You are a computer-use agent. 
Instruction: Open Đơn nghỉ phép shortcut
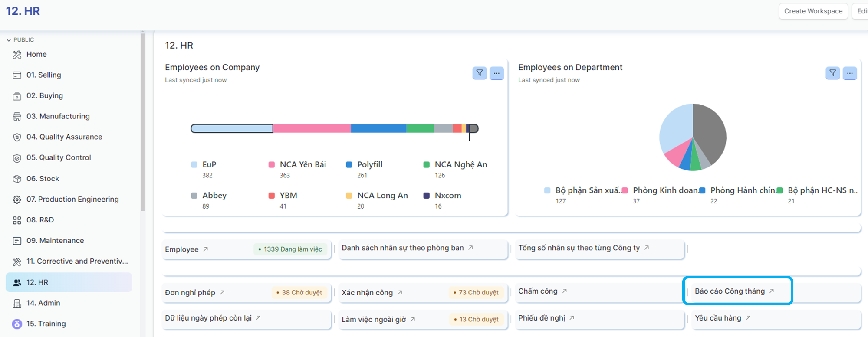190,293
